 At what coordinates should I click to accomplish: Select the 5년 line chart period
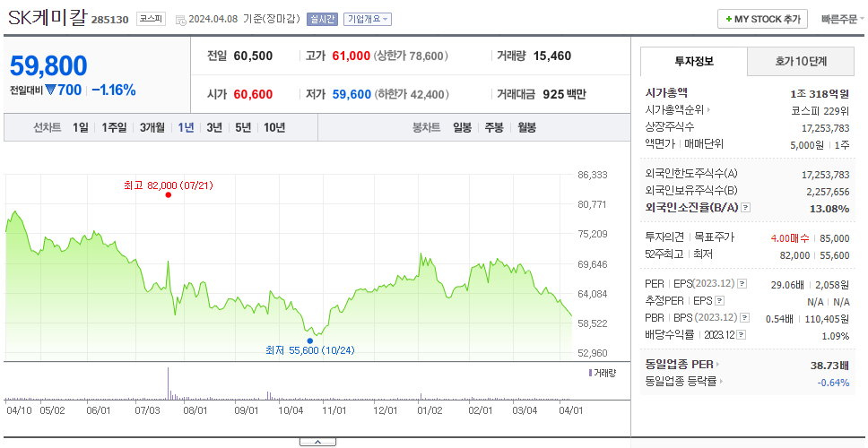243,128
